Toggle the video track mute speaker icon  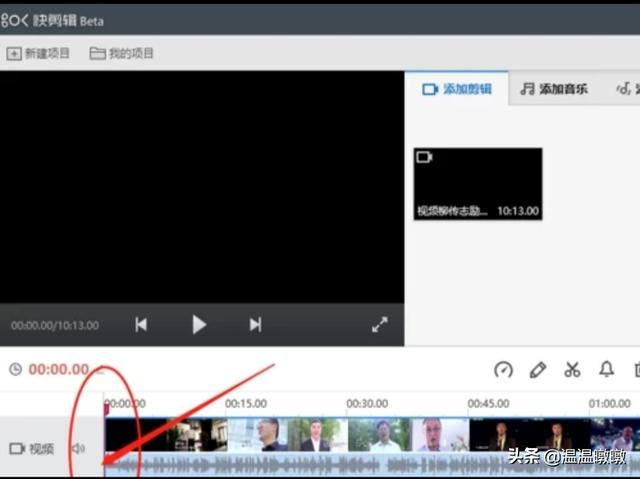click(x=79, y=448)
